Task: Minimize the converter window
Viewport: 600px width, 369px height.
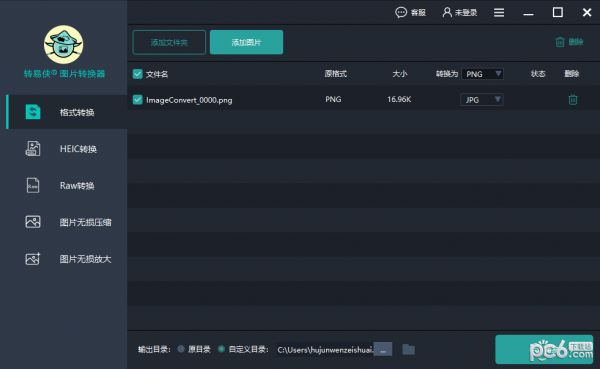Action: click(528, 13)
